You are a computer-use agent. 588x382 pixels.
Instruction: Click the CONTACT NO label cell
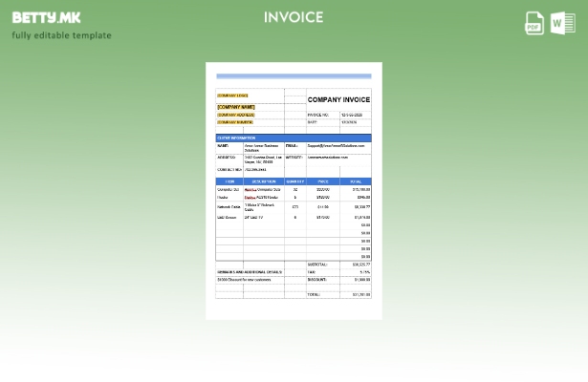(229, 170)
